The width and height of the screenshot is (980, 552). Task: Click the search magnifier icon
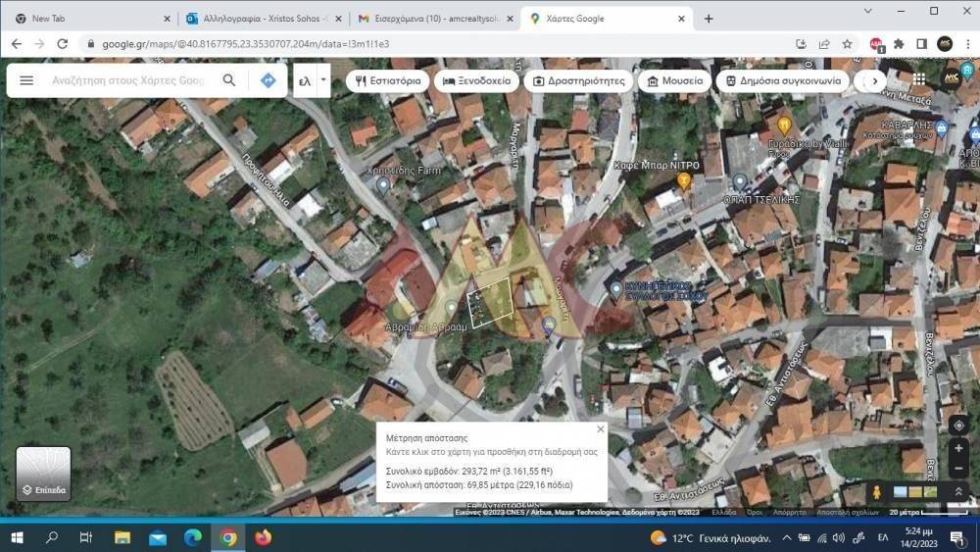click(229, 80)
